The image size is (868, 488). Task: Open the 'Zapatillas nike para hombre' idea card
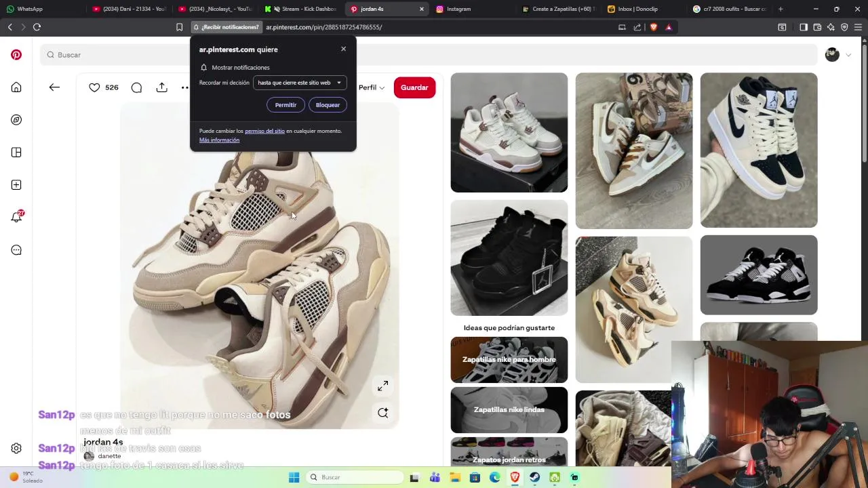point(509,360)
